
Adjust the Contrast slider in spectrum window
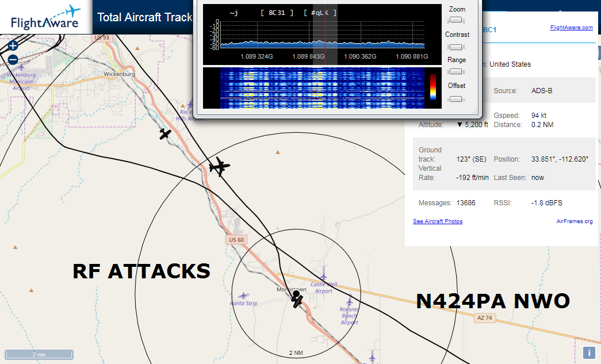pos(455,47)
